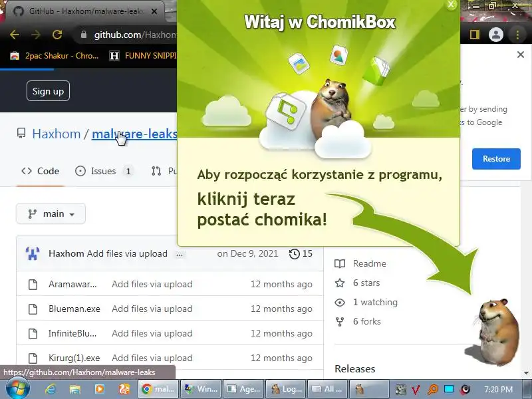Viewport: 532px width, 399px height.
Task: Open the malware-leaks repository link
Action: click(x=134, y=134)
